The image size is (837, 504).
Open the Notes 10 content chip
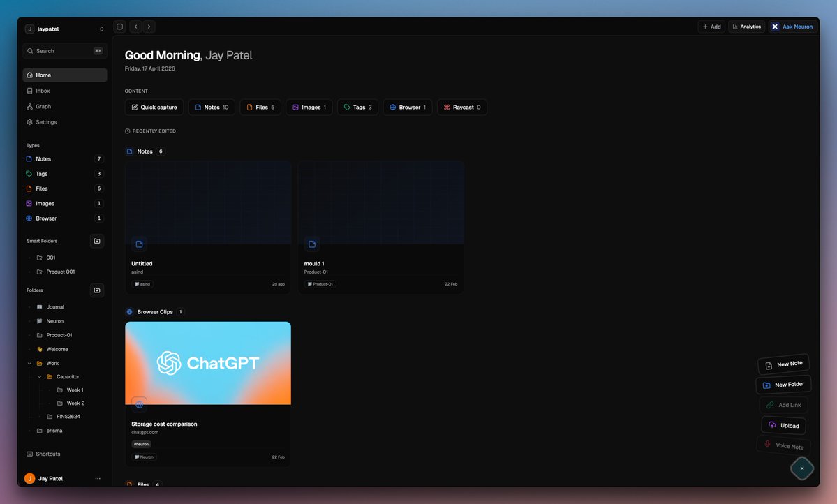(x=212, y=108)
